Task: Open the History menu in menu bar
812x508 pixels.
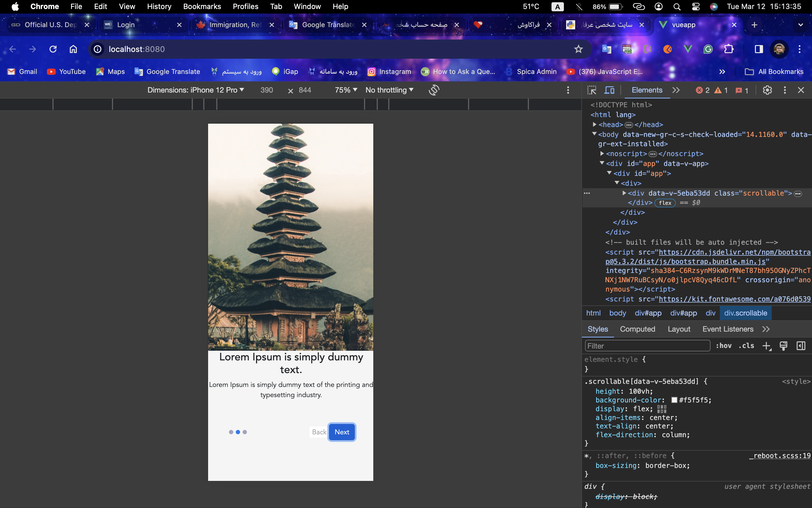Action: point(159,6)
